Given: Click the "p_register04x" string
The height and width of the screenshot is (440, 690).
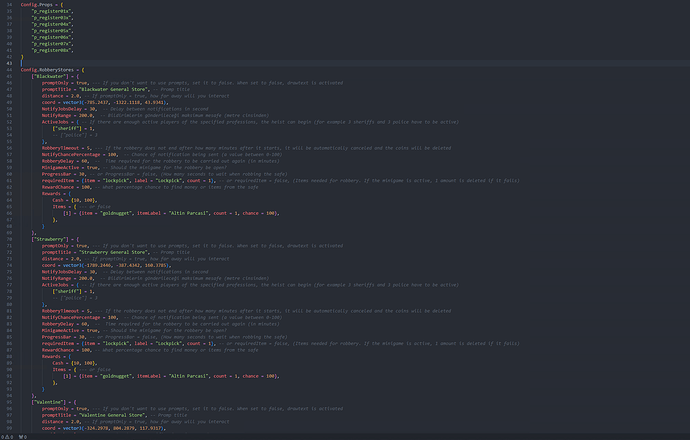Looking at the screenshot, I should click(51, 25).
